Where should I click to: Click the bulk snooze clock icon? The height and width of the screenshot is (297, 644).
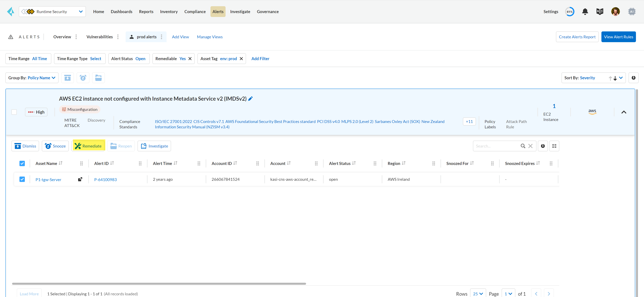point(83,78)
